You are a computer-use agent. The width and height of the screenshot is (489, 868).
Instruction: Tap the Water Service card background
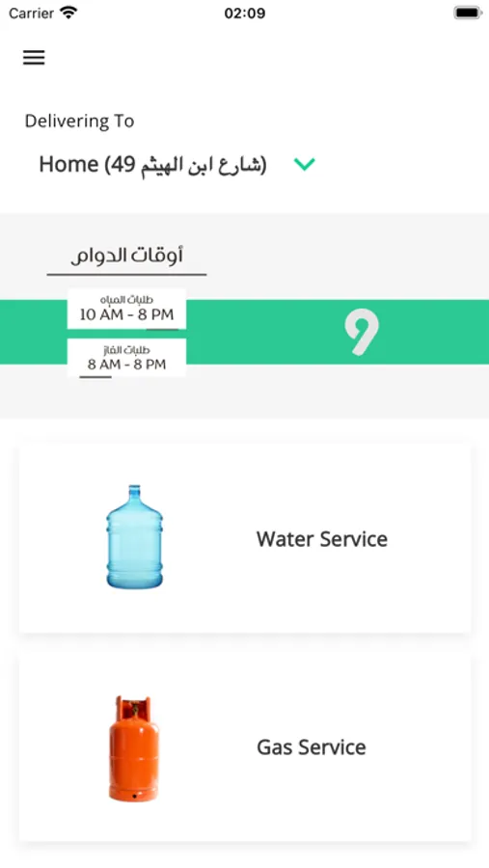tap(245, 537)
